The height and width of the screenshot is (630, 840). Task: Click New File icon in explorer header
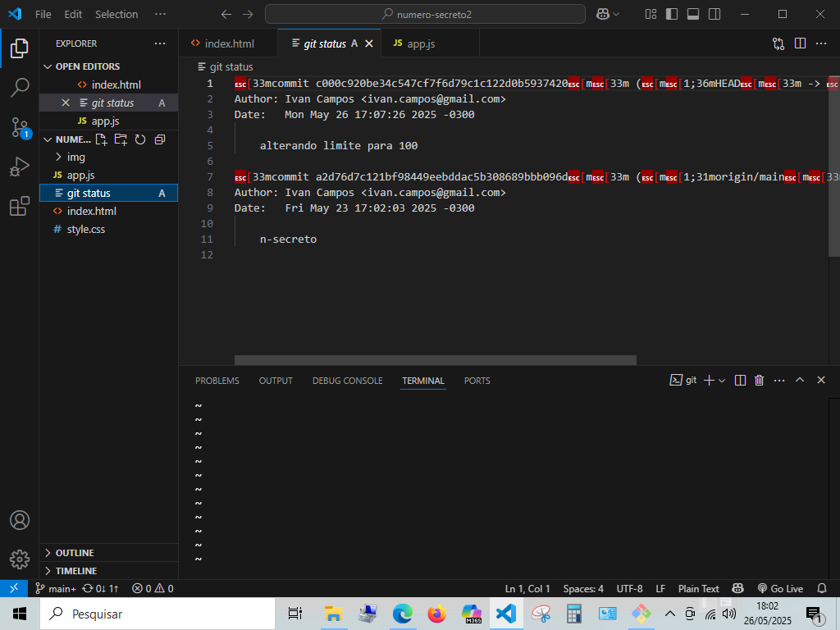click(101, 139)
